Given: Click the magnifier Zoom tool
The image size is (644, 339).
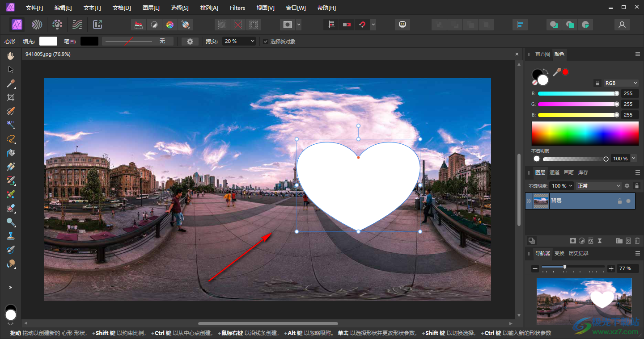Looking at the screenshot, I should pyautogui.click(x=11, y=222).
